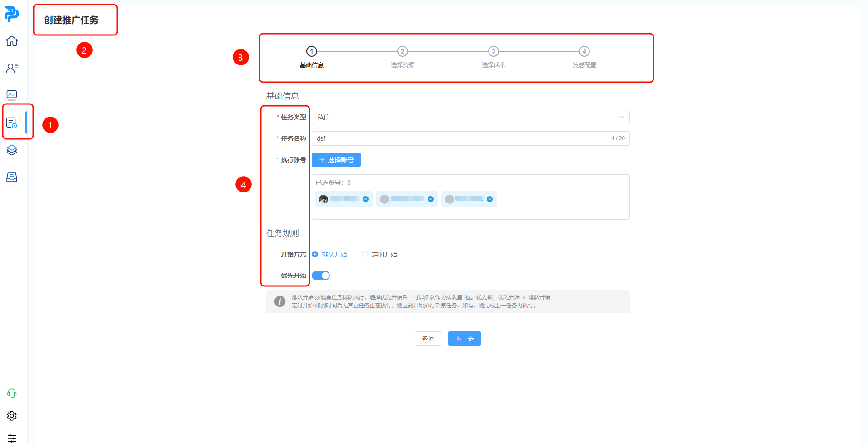Open the stacked layers sidebar icon
The width and height of the screenshot is (868, 444).
coord(12,150)
